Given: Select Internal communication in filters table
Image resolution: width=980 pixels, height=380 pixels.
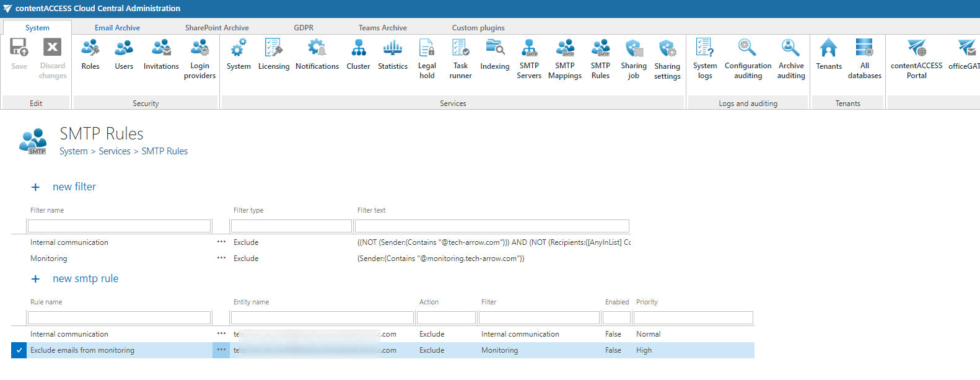Looking at the screenshot, I should coord(69,242).
